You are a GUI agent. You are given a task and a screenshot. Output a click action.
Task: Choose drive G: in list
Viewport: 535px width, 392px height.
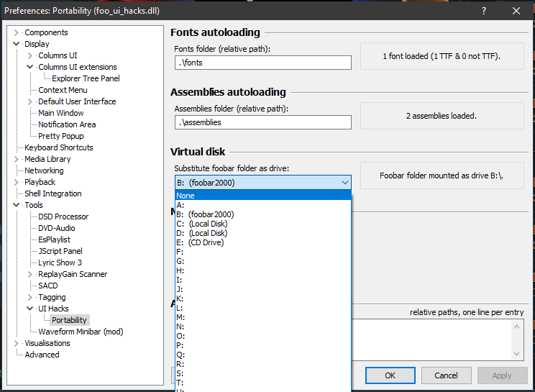click(x=263, y=261)
